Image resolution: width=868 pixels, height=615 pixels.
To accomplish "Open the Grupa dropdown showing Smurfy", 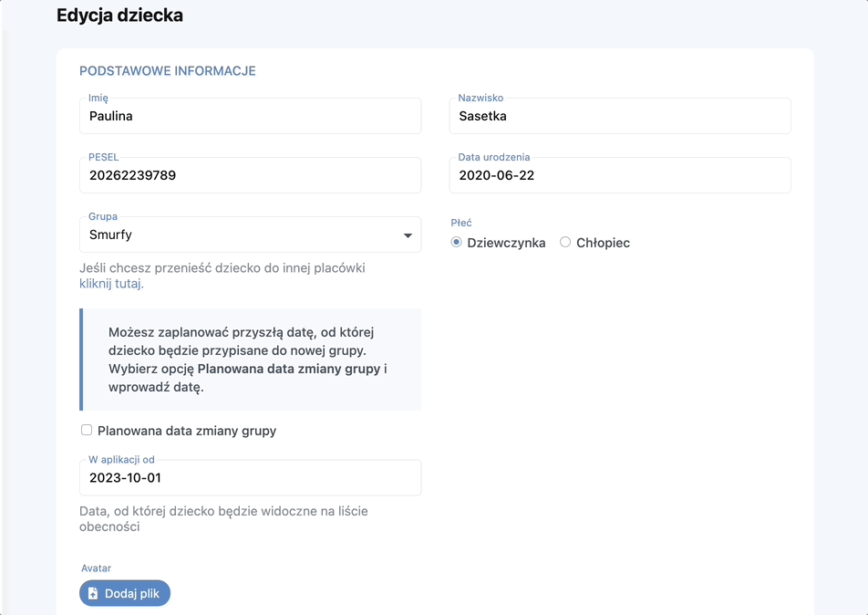I will [x=250, y=235].
